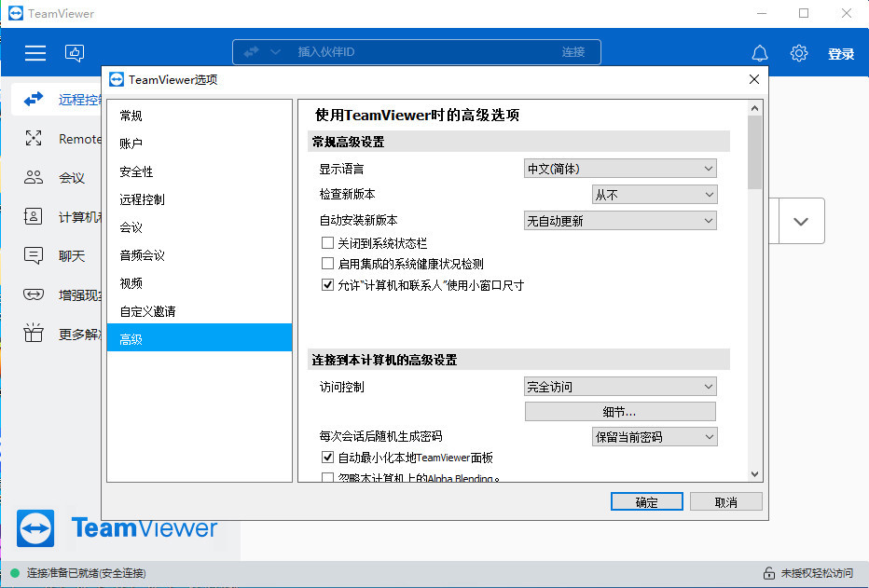Click the TeamViewer选项 dialog title icon

117,80
